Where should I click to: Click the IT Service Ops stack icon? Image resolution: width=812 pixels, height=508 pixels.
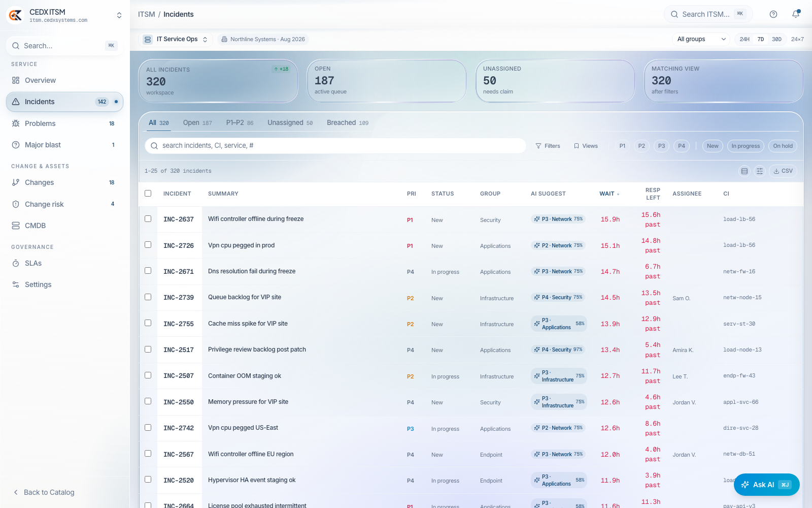click(148, 39)
